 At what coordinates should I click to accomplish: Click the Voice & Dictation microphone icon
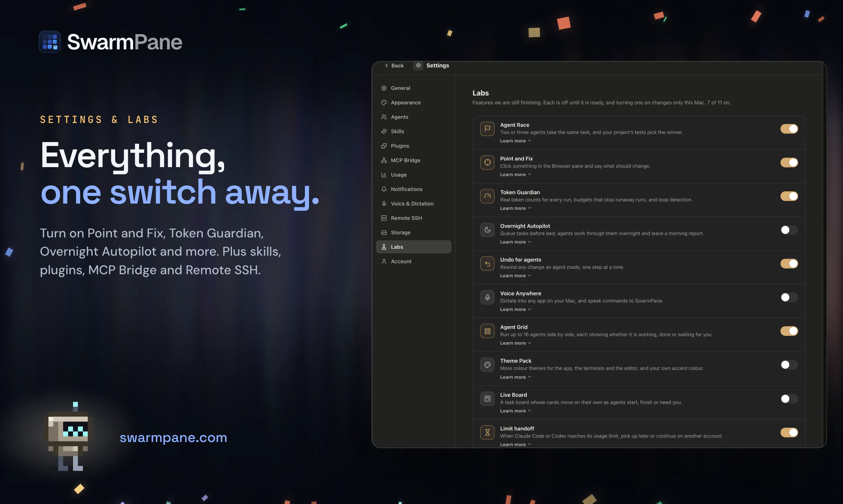pos(384,204)
